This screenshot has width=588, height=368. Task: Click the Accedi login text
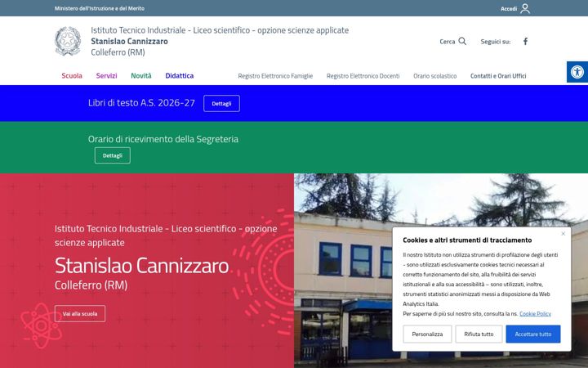[x=509, y=9]
